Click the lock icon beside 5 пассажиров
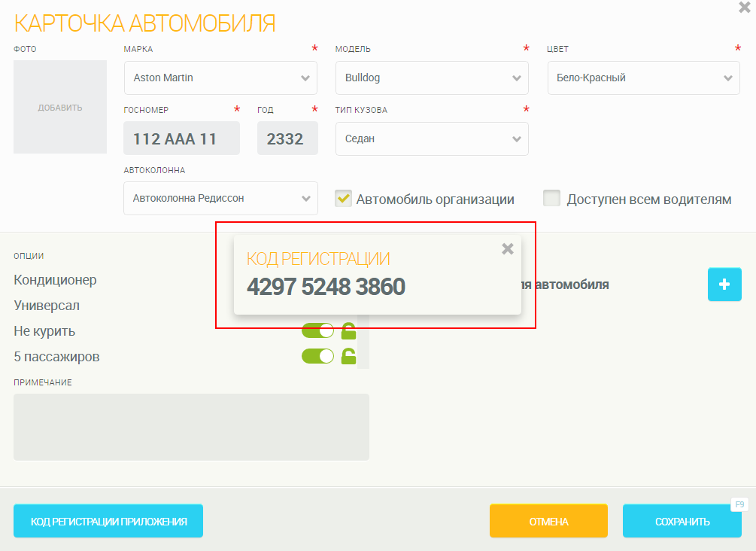The image size is (756, 551). (x=348, y=356)
